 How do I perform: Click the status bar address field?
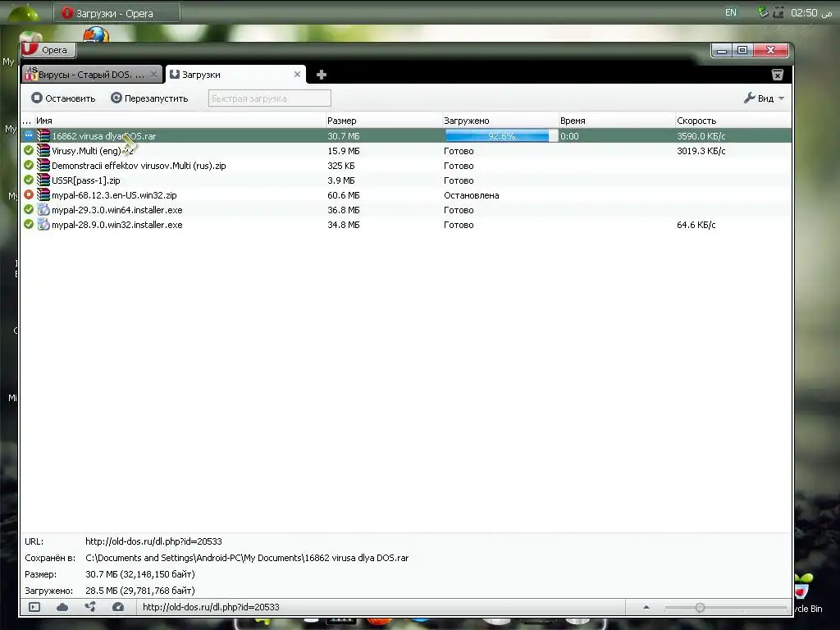coord(381,607)
